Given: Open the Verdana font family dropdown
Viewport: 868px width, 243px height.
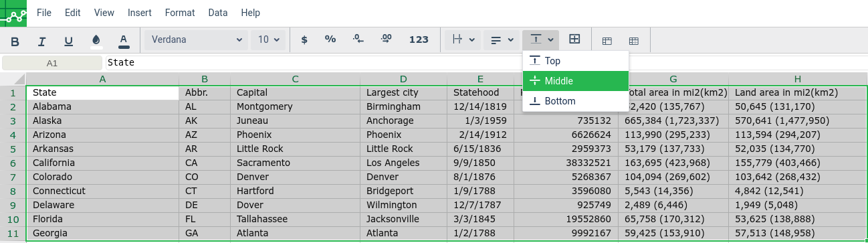Looking at the screenshot, I should [x=196, y=39].
